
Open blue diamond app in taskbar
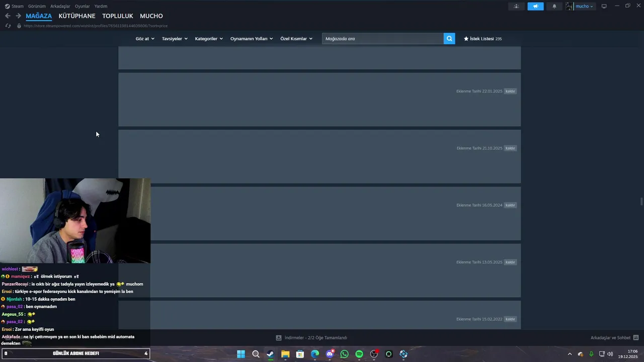tap(404, 354)
